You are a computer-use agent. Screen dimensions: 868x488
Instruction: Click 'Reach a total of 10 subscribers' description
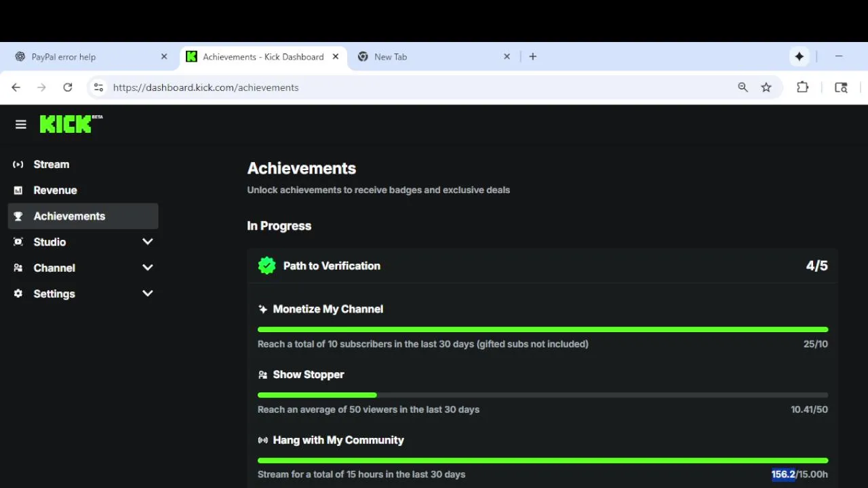(423, 344)
